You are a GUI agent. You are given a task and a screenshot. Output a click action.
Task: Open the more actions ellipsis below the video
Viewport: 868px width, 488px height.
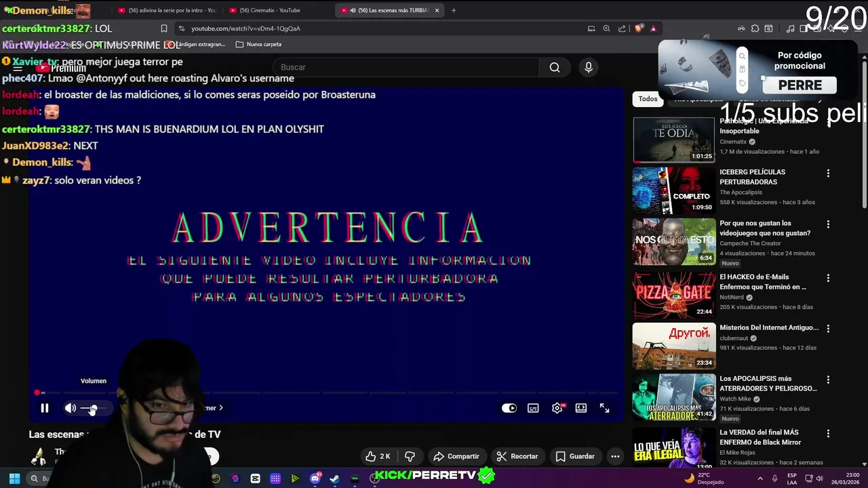[615, 456]
